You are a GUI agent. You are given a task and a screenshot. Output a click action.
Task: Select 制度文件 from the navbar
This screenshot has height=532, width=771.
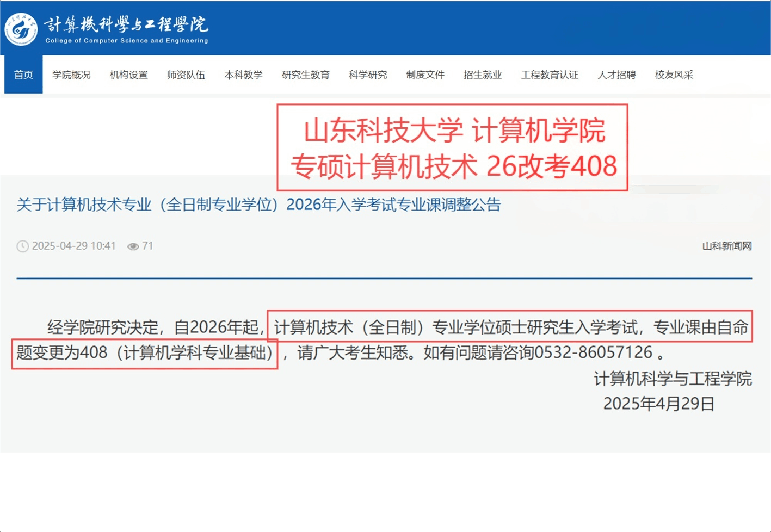[x=425, y=75]
